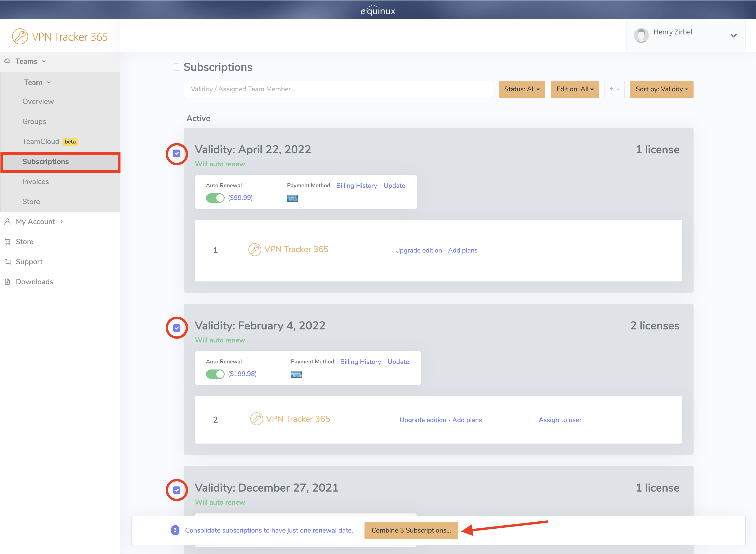This screenshot has width=756, height=554.
Task: Turn off auto renewal for $99.99 subscription
Action: [215, 198]
